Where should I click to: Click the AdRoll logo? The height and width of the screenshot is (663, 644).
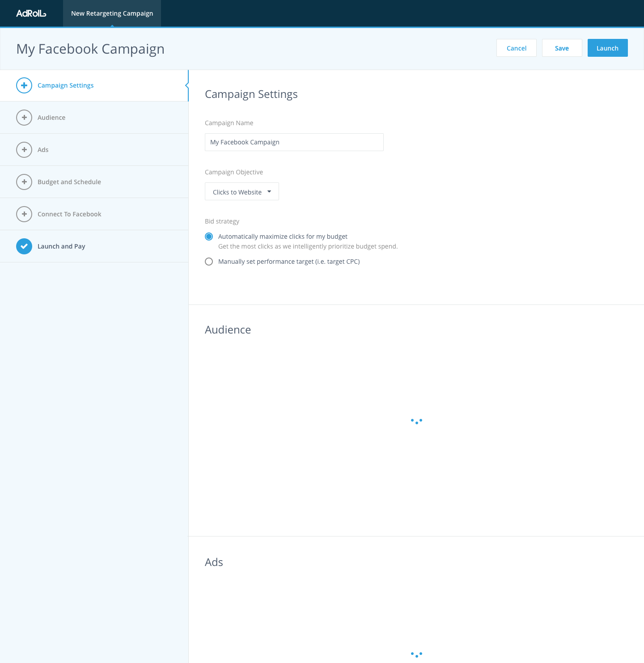(x=31, y=13)
